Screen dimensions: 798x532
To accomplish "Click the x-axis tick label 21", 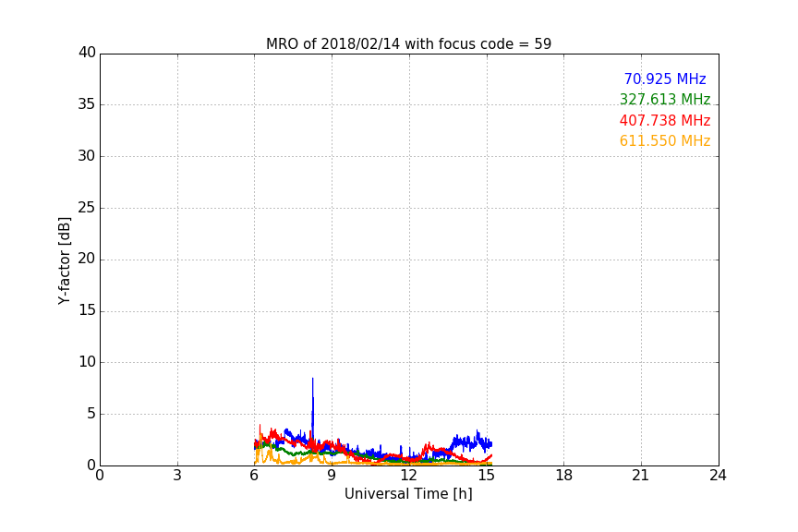I will click(641, 476).
